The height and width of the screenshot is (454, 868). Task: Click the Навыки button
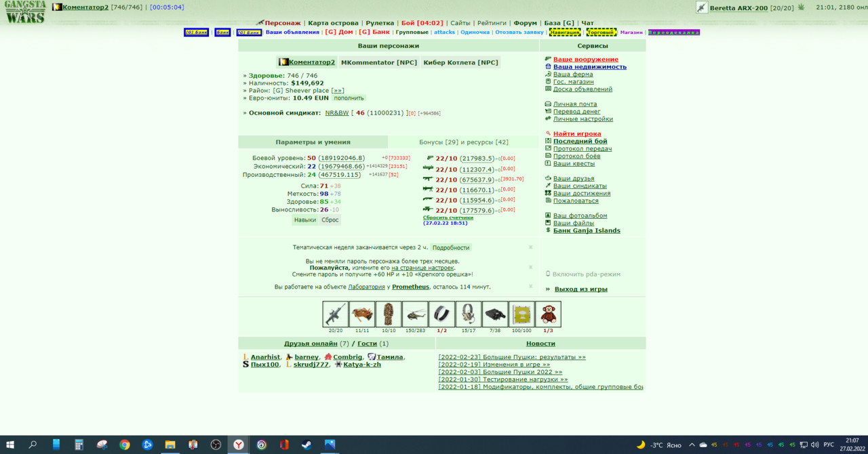[304, 220]
